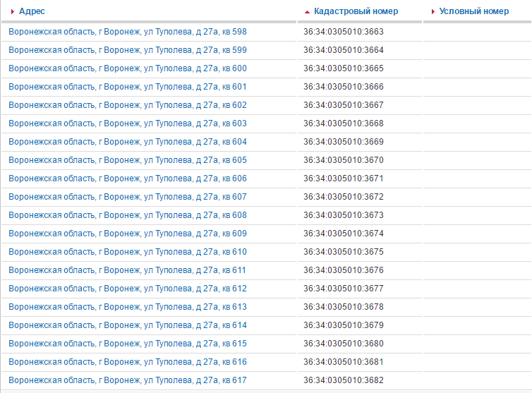Select cadastral number 36:34:0305010:3681 cell
The width and height of the screenshot is (532, 393).
[344, 362]
